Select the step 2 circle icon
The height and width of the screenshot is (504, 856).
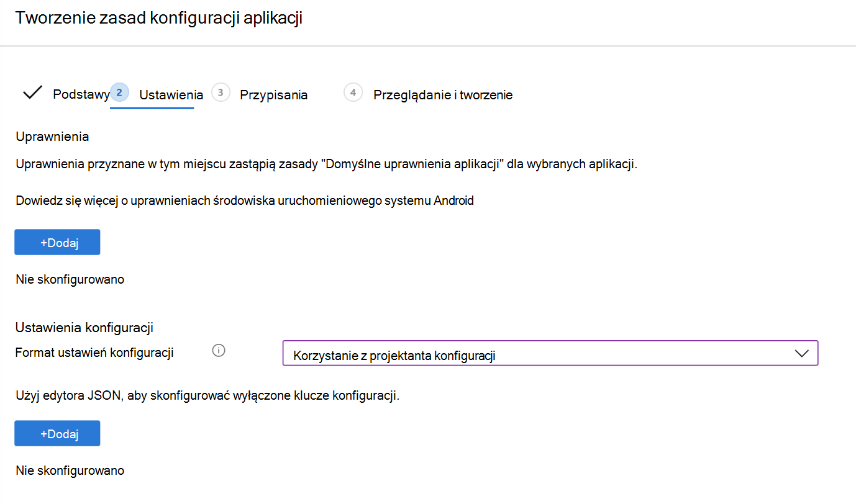[x=119, y=92]
